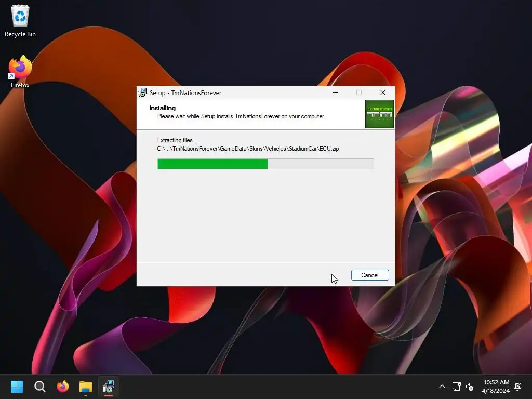Cancel the TmNationsForever installation

click(370, 275)
